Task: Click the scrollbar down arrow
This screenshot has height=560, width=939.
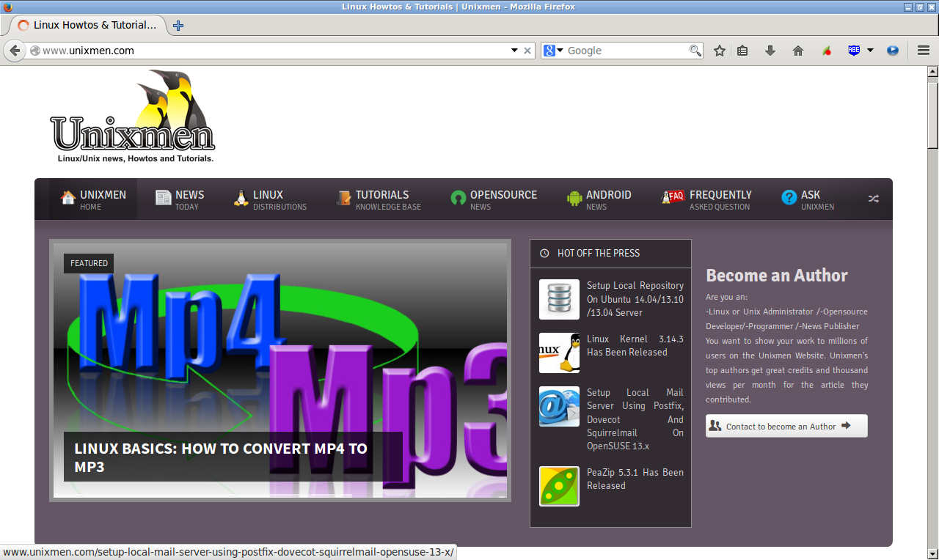Action: coord(933,553)
